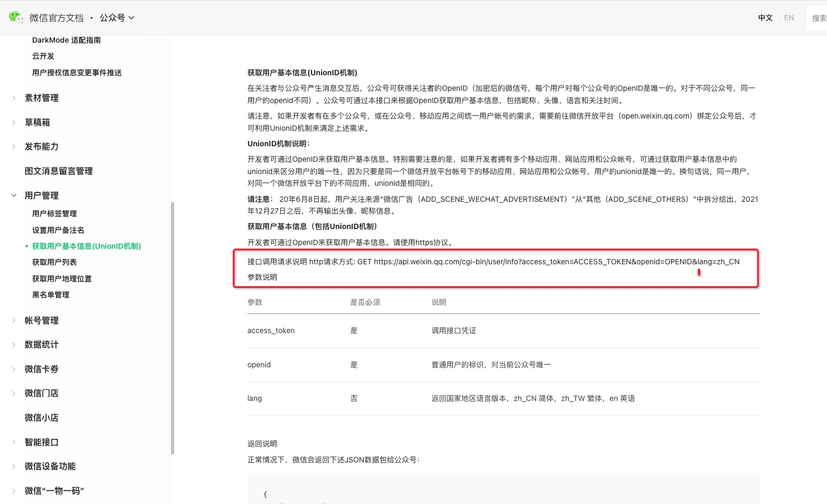827x504 pixels.
Task: Open 云开发 sidebar item
Action: [x=43, y=56]
